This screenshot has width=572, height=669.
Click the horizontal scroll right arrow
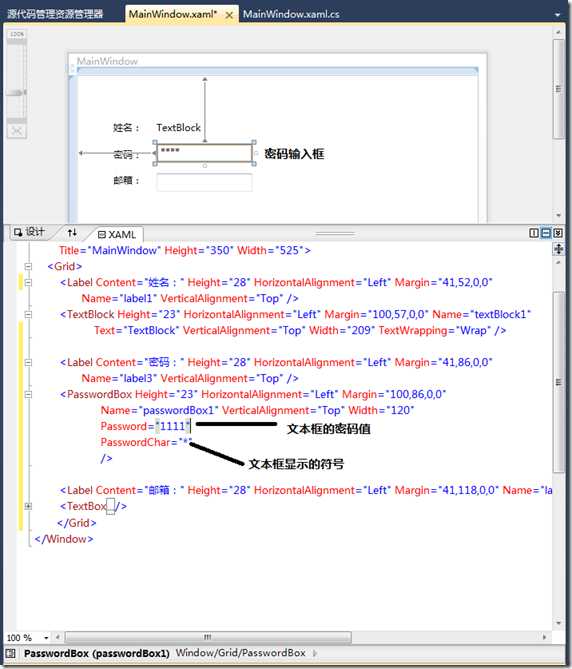(544, 637)
